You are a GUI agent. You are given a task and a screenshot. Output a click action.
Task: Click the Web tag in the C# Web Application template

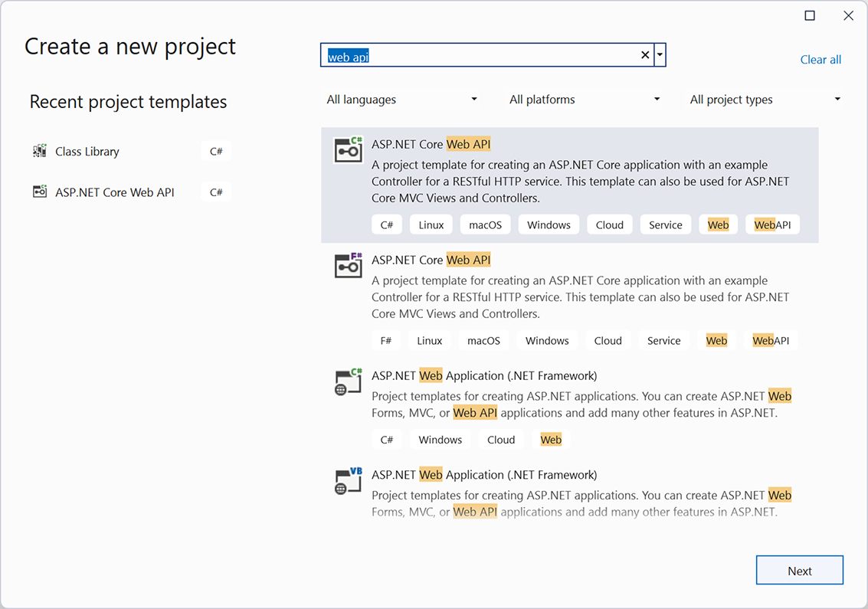(551, 440)
